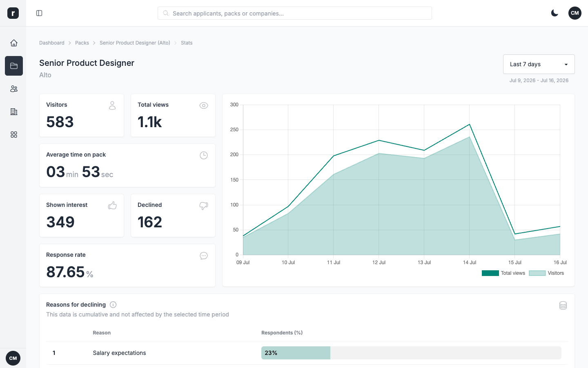
Task: Click the Average time on pack label
Action: pos(76,155)
